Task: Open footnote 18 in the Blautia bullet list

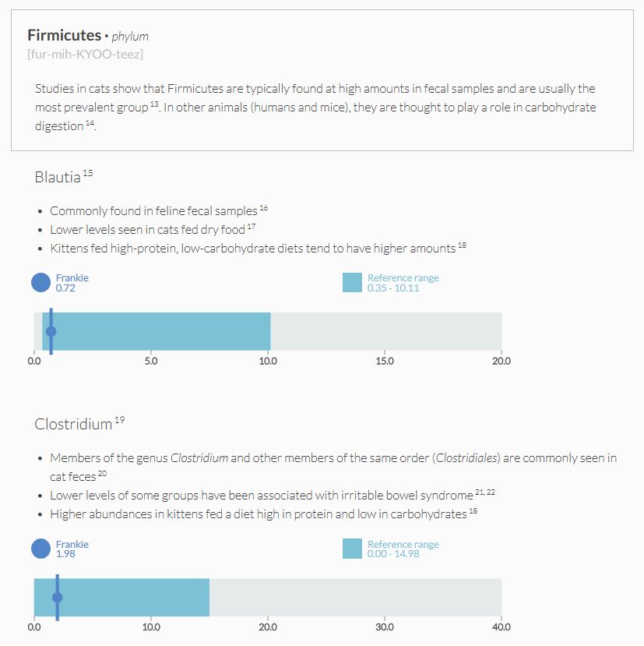Action: (462, 245)
